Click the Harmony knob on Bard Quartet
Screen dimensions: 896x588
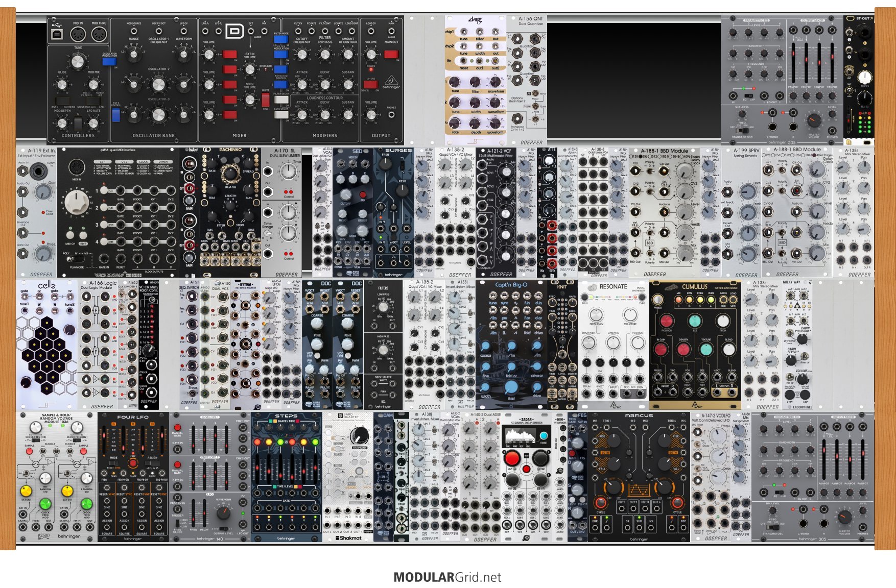pyautogui.click(x=359, y=435)
